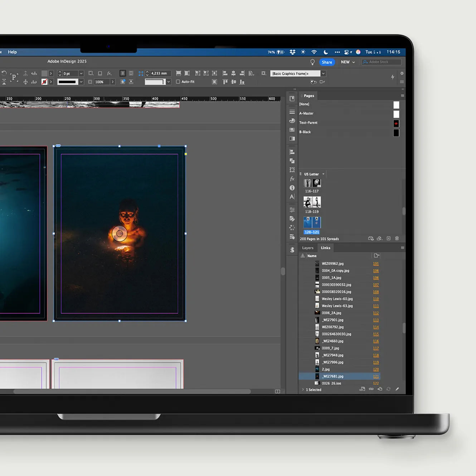Open the Swatches panel icon in dock
The height and width of the screenshot is (476, 476).
[x=292, y=130]
